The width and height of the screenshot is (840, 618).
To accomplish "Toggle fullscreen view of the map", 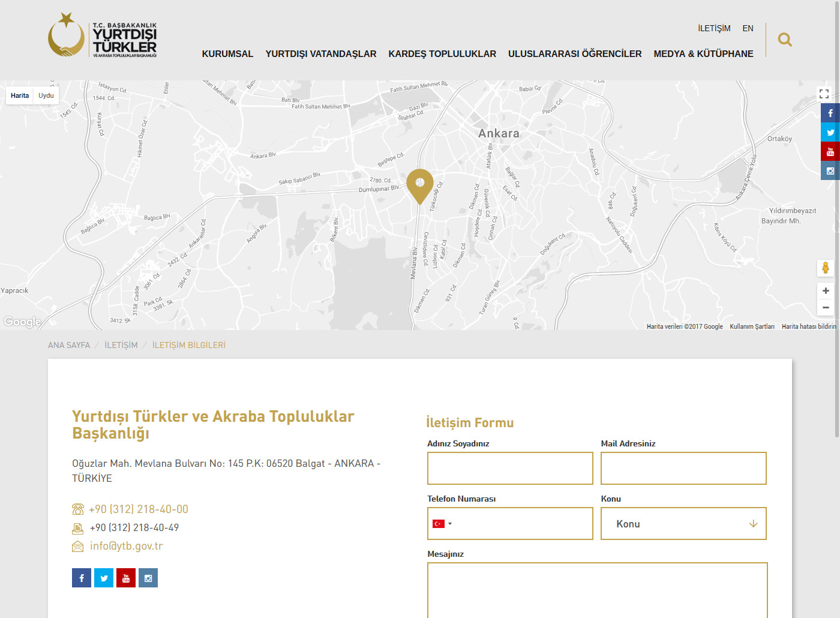I will click(824, 94).
